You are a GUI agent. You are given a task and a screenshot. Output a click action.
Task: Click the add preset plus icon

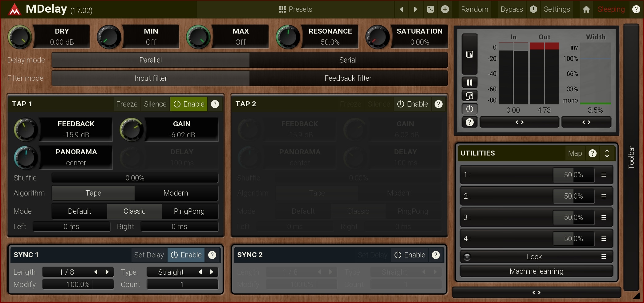[x=445, y=9]
